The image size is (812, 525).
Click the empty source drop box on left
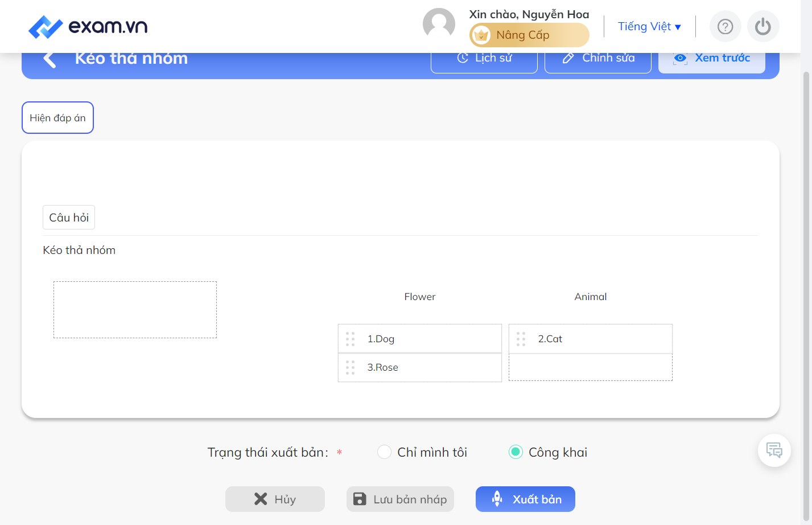click(135, 310)
